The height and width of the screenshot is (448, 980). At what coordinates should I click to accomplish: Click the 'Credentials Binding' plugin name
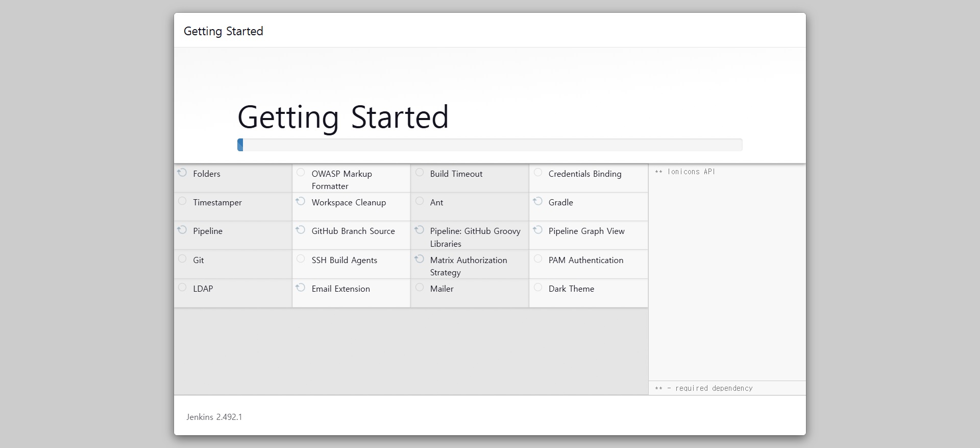[585, 174]
